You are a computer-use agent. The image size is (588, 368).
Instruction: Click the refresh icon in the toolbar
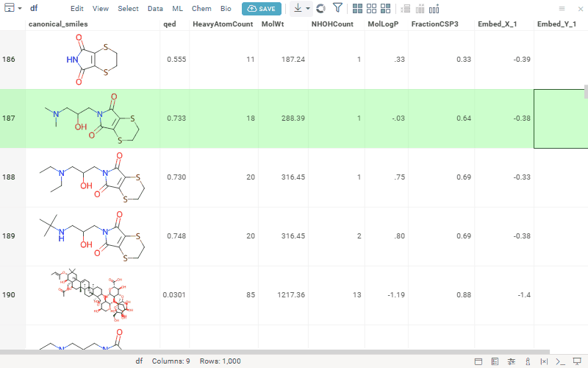(320, 9)
